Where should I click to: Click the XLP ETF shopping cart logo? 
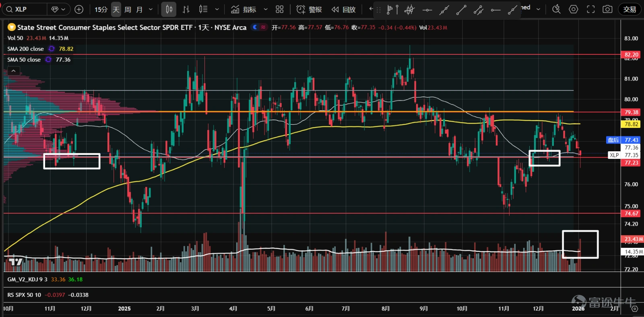pyautogui.click(x=11, y=27)
